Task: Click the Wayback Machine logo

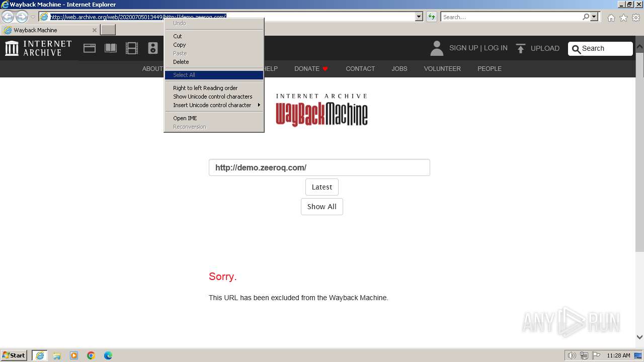Action: (x=322, y=110)
